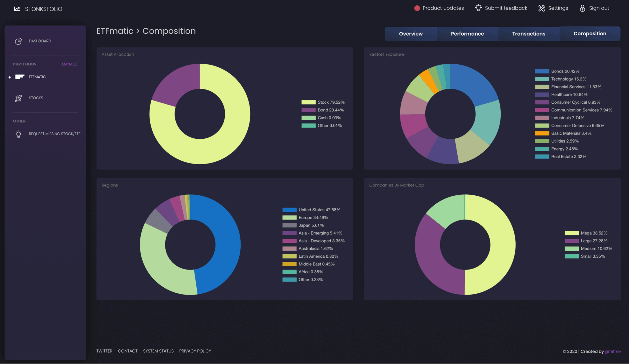This screenshot has width=629, height=364.
Task: Click the Mega 38.52% color swatch
Action: [x=571, y=233]
